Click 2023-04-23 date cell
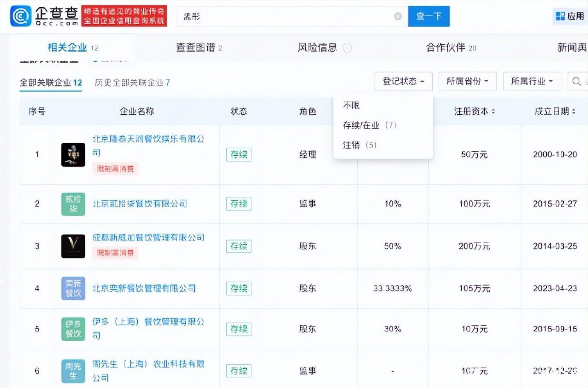This screenshot has height=388, width=588. click(x=555, y=288)
